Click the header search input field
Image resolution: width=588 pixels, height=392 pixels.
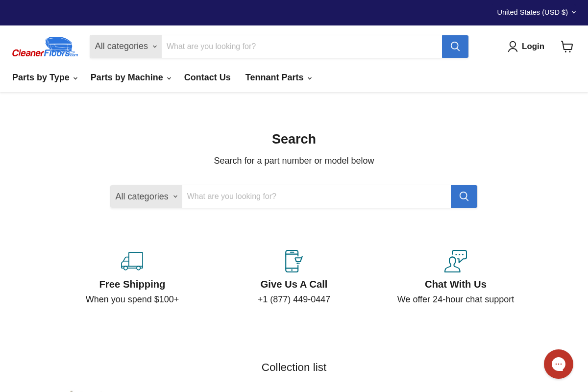(301, 47)
